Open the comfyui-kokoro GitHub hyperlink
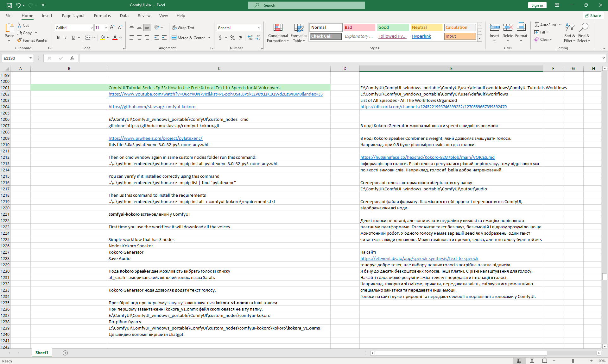The width and height of the screenshot is (608, 364). pos(152,107)
